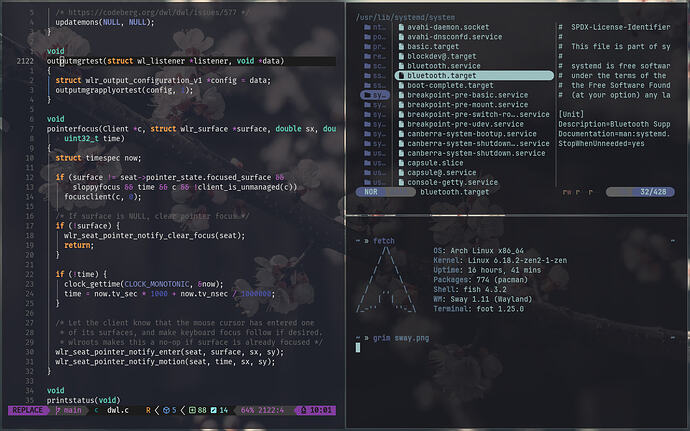This screenshot has height=431, width=690.
Task: Open the po… folder in parent column
Action: click(x=373, y=37)
